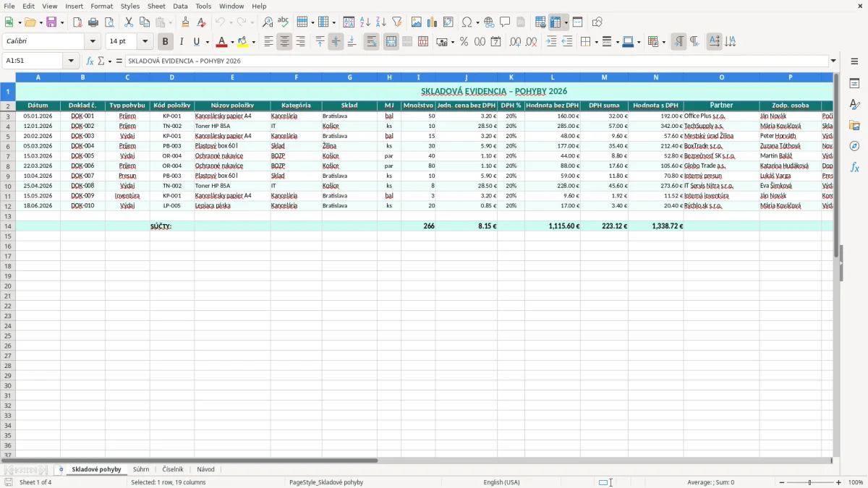Toggle Left-To-Right text direction

[x=678, y=42]
